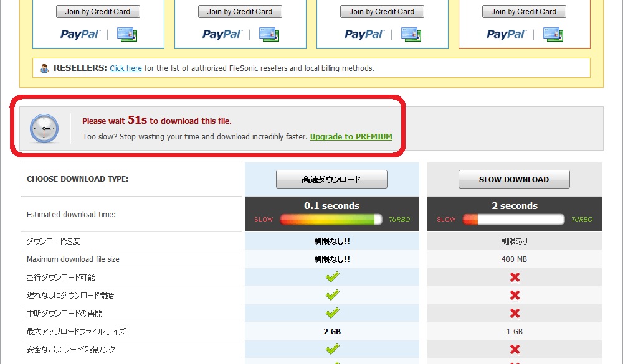Viewport: 623px width, 364px height.
Task: Click 'Estimated download time:' label
Action: pos(71,214)
